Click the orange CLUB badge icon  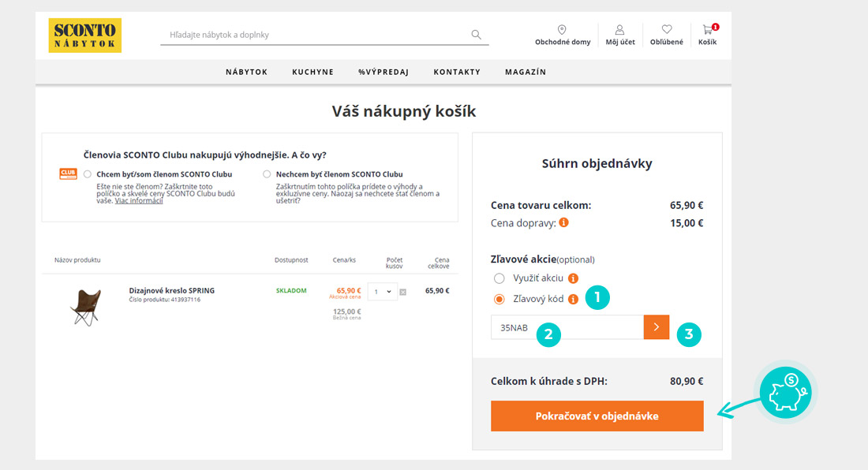68,173
